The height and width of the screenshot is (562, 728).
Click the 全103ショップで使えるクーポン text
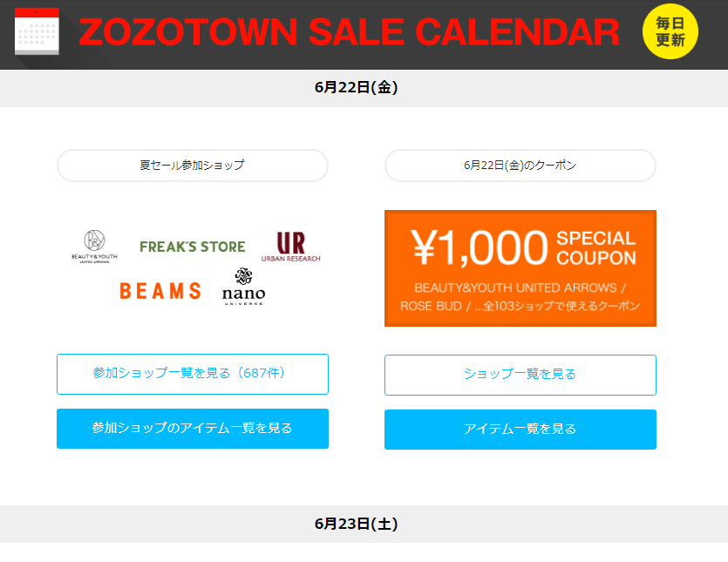coord(561,307)
